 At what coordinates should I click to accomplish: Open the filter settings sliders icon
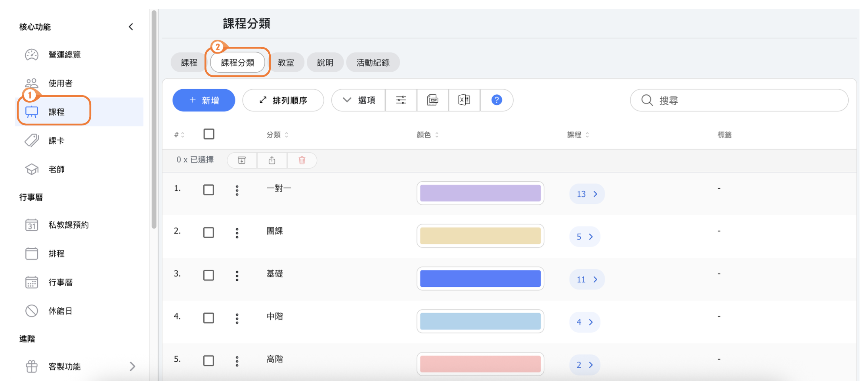point(401,100)
